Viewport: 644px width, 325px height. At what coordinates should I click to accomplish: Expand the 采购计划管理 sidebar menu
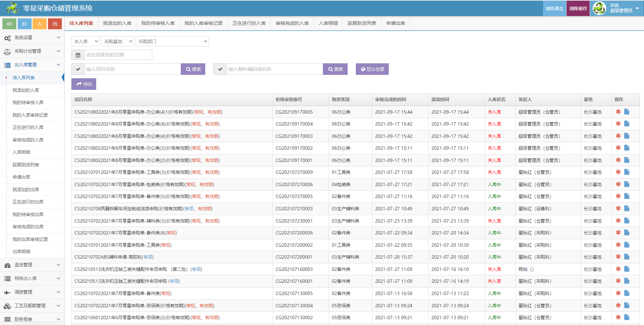click(32, 51)
